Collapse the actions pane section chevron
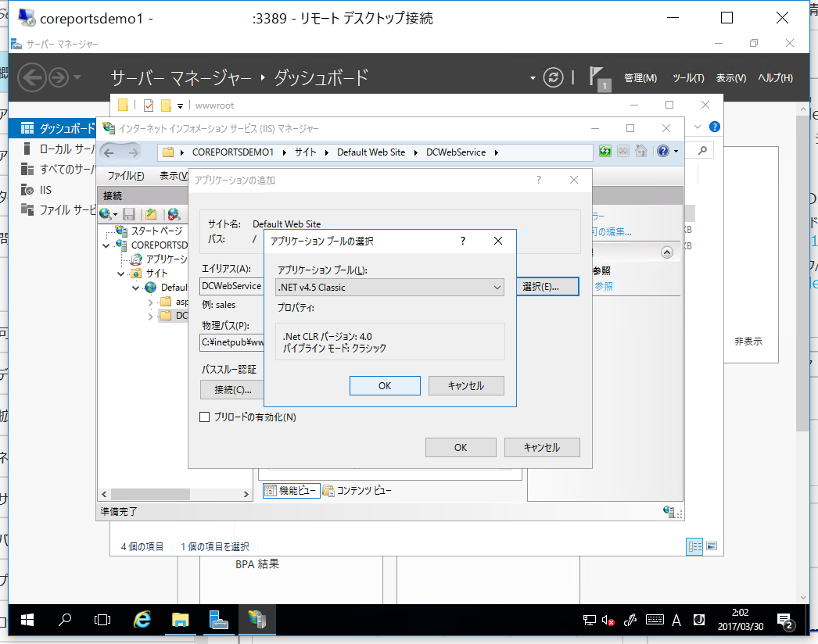 [x=667, y=252]
